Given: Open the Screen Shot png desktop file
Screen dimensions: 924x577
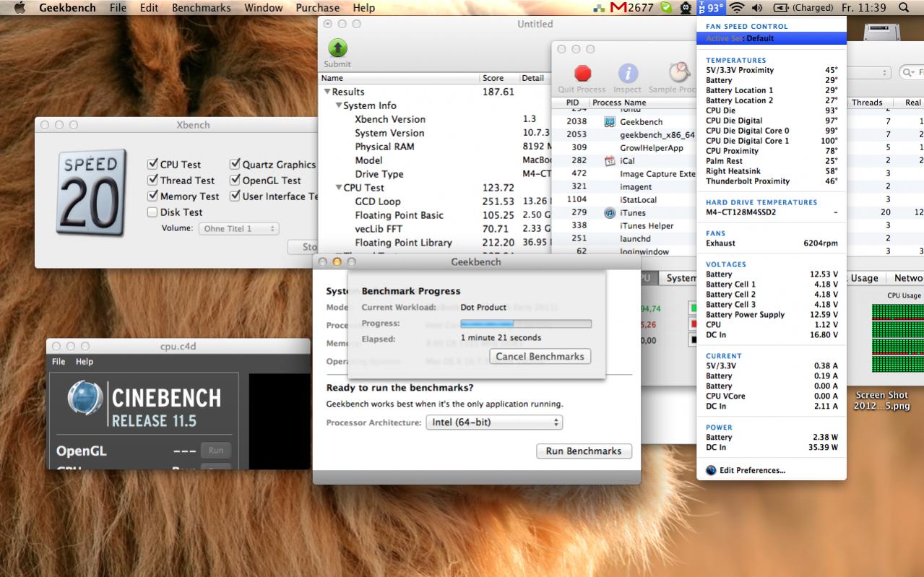Looking at the screenshot, I should pos(881,401).
